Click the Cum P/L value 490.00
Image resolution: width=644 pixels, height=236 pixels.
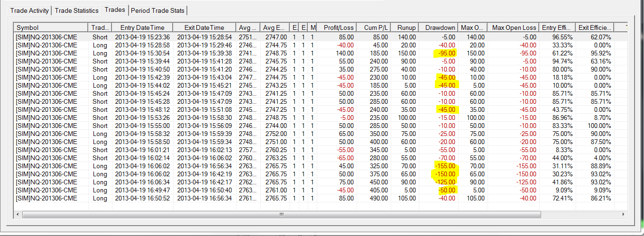coord(378,198)
